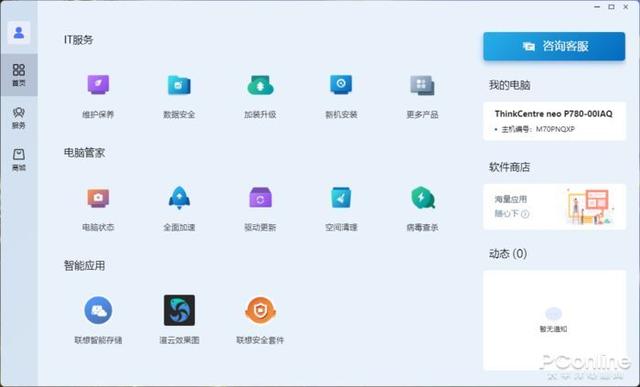Open ThinkCentre neo P780-00IAQ computer card
The width and height of the screenshot is (640, 387).
coord(554,121)
